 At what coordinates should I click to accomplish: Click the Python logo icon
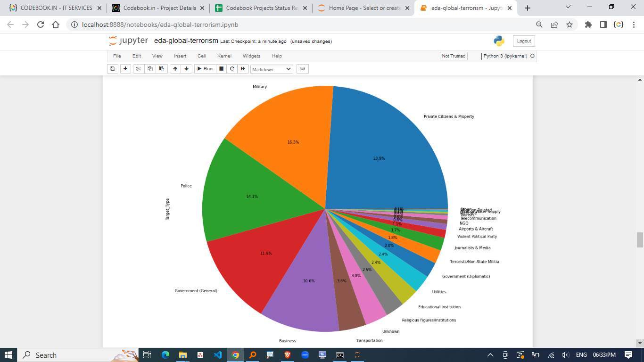pyautogui.click(x=499, y=41)
